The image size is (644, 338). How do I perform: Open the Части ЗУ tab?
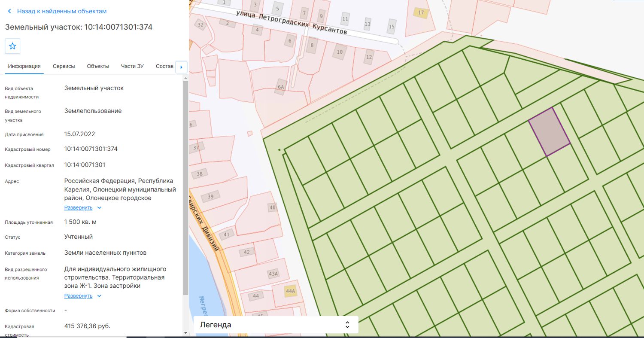click(132, 66)
